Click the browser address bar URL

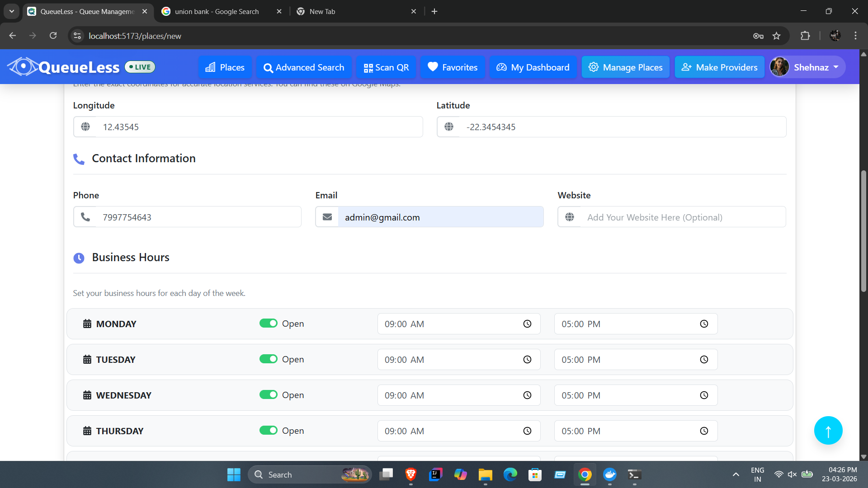(135, 36)
